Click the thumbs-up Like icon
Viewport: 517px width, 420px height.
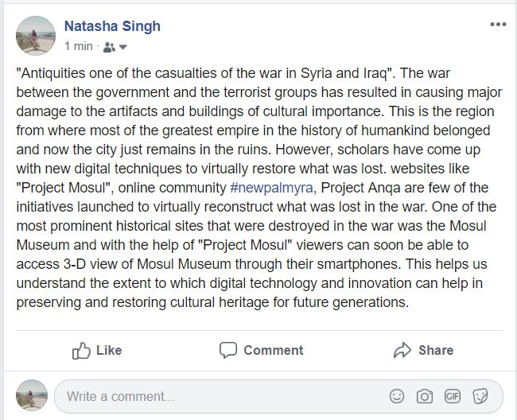(81, 350)
